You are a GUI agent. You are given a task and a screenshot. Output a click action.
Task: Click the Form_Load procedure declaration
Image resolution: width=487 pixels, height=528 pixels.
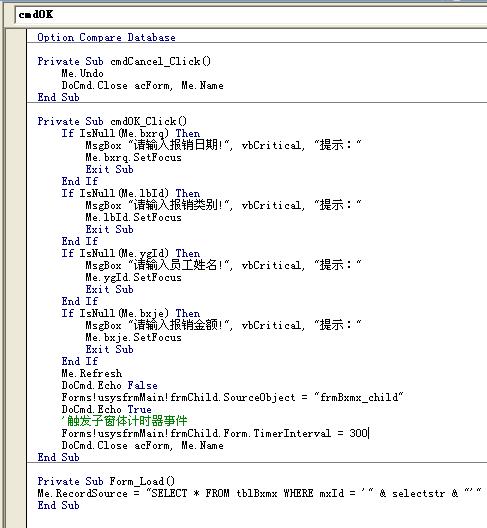pyautogui.click(x=106, y=481)
